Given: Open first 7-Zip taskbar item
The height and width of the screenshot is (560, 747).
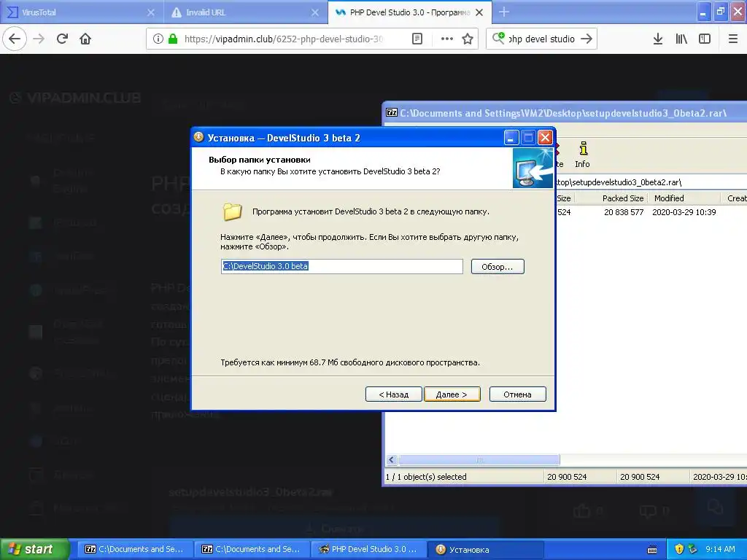Looking at the screenshot, I should (x=135, y=549).
